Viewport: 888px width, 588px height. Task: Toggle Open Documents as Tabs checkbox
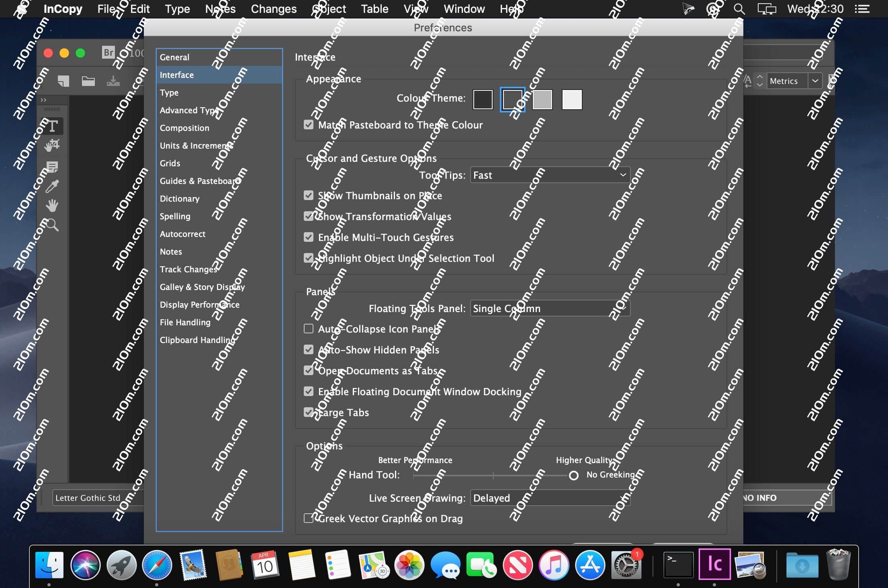coord(309,370)
